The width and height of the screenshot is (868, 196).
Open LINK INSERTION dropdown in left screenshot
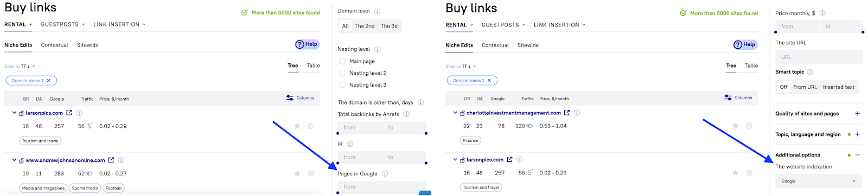point(119,24)
